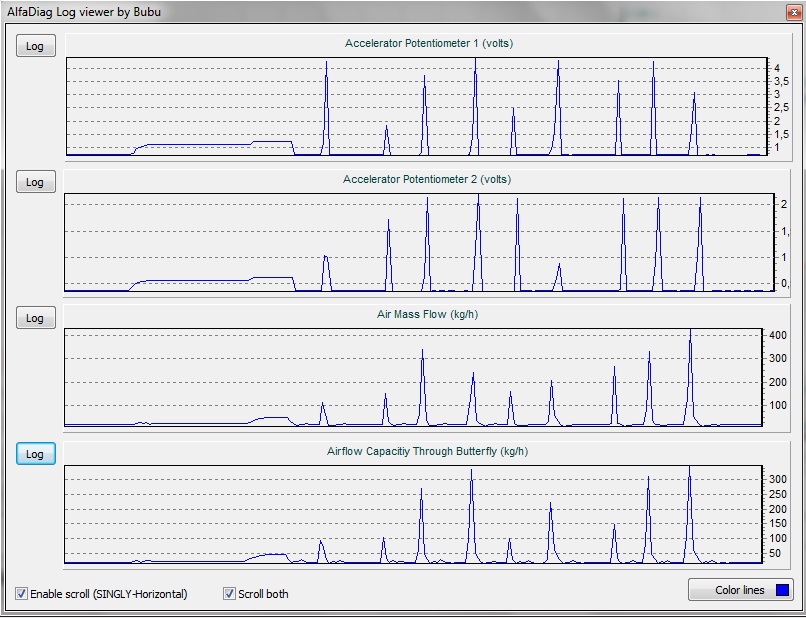Select Airflow Capacitiy Through Butterfly (kg/h) title
806x618 pixels.
tap(427, 451)
